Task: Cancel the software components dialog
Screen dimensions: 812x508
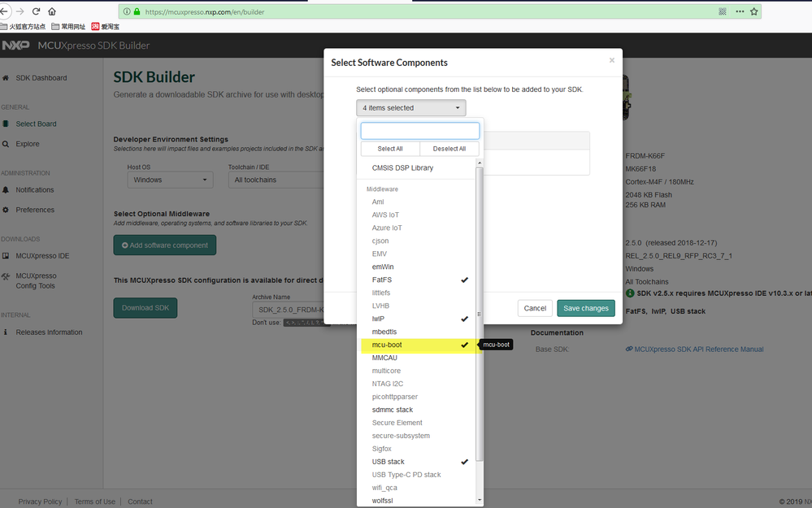Action: (x=535, y=308)
